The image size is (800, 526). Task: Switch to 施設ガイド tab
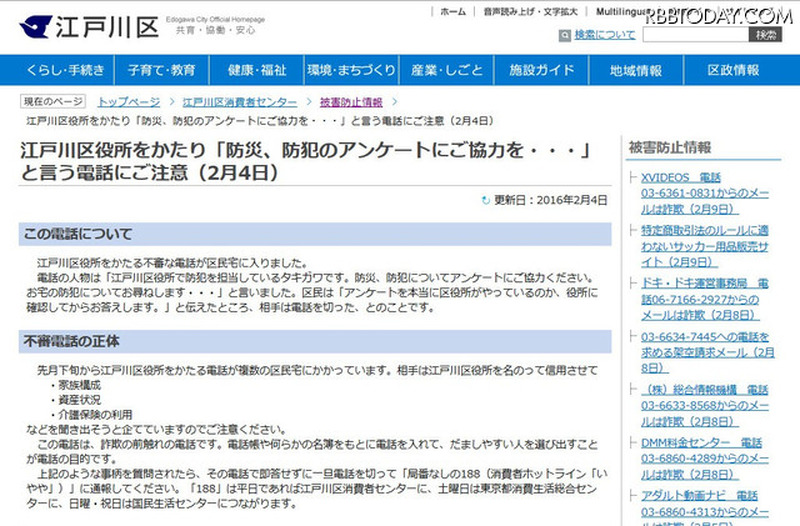(542, 71)
